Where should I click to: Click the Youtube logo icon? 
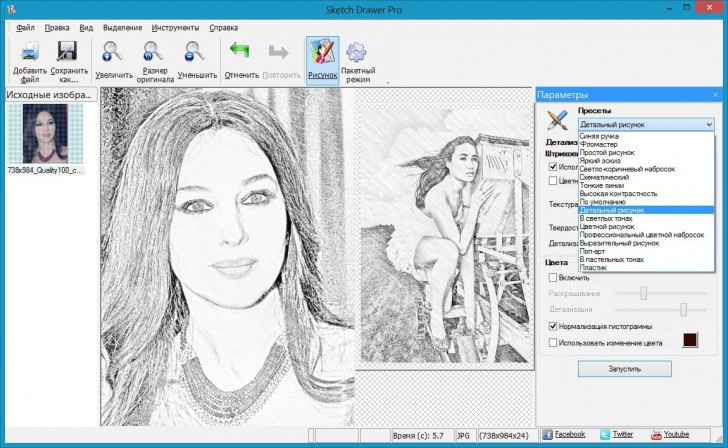[x=656, y=435]
